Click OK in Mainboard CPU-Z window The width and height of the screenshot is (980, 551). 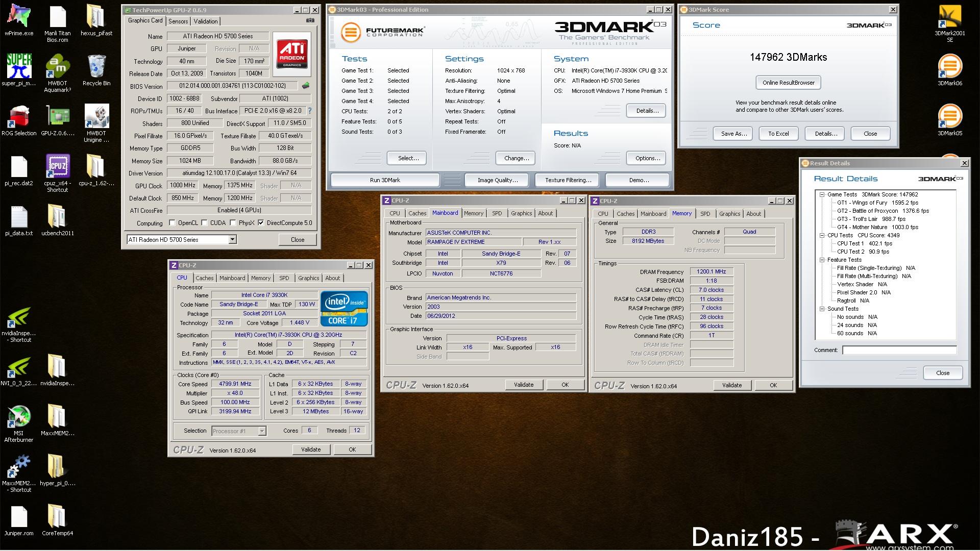tap(565, 385)
